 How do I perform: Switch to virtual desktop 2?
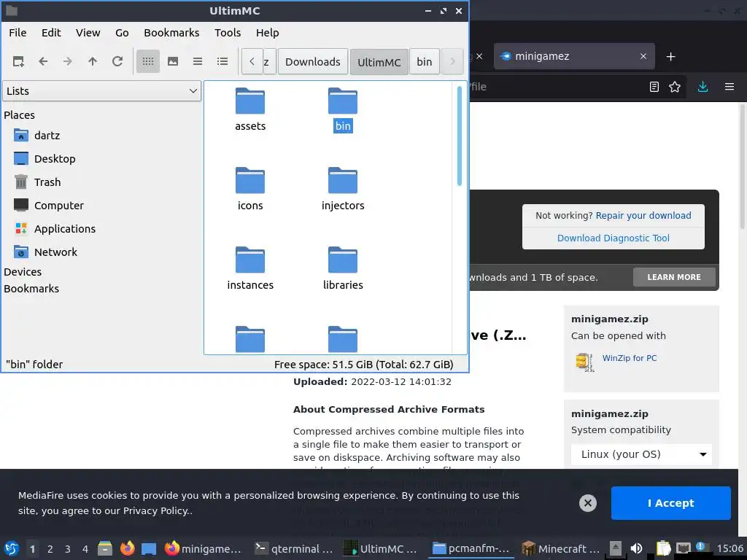[50, 549]
